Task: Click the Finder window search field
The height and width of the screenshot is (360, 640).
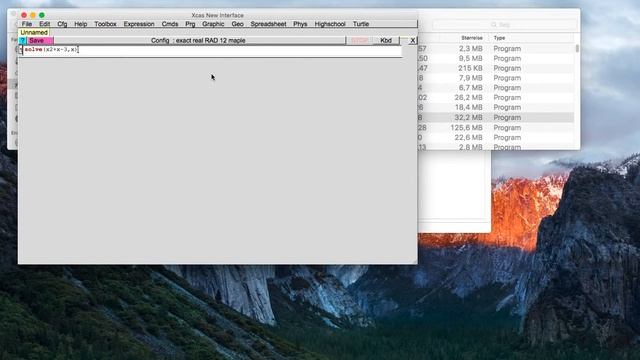Action: (505, 24)
